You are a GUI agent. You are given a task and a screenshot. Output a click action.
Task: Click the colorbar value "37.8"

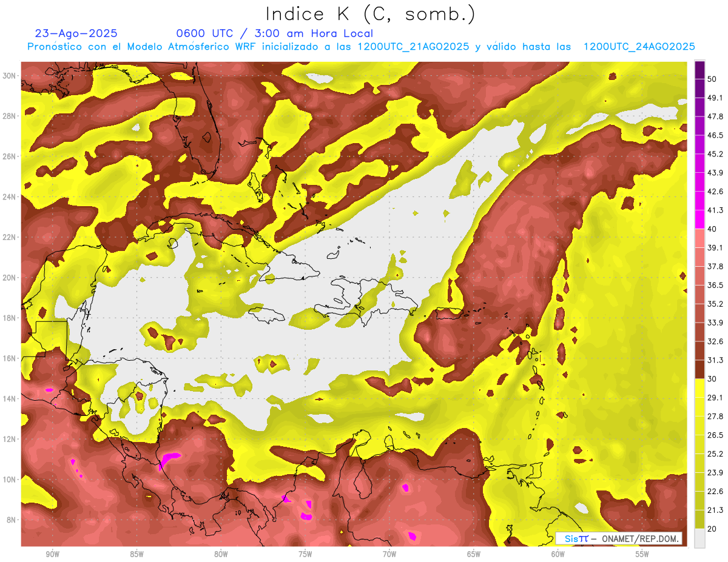click(715, 266)
